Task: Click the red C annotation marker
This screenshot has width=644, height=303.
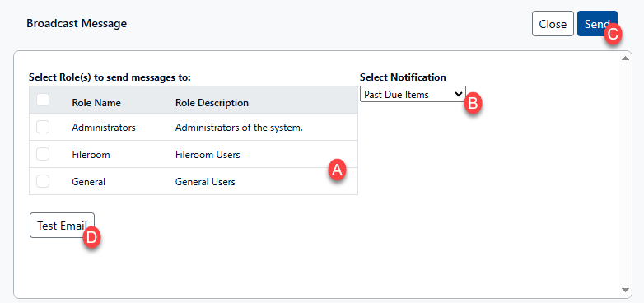Action: [613, 35]
